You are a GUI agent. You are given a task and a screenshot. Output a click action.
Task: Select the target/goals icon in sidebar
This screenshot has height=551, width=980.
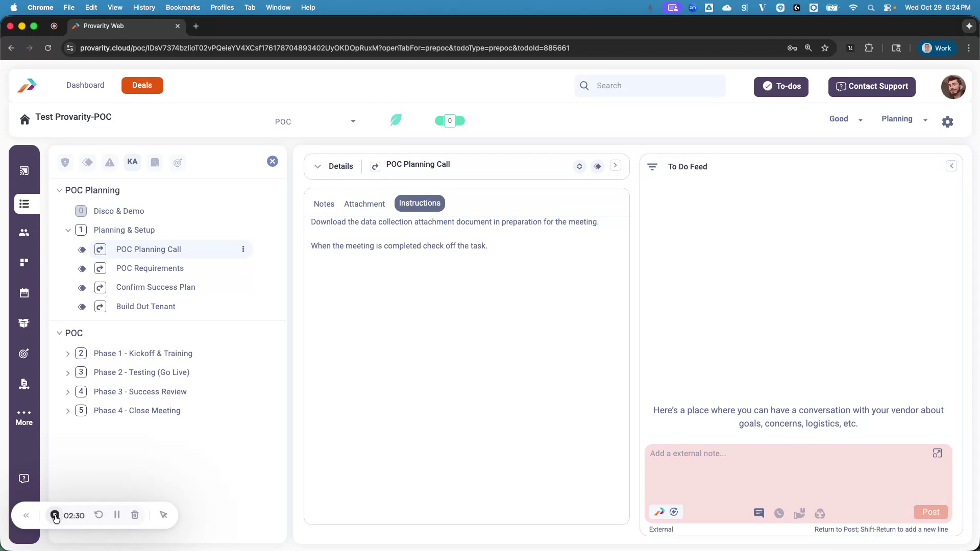[24, 354]
